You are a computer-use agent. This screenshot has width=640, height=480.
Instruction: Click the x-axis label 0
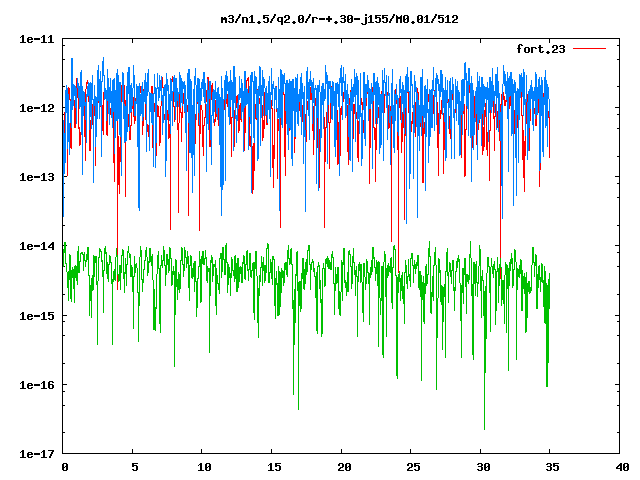click(x=64, y=467)
